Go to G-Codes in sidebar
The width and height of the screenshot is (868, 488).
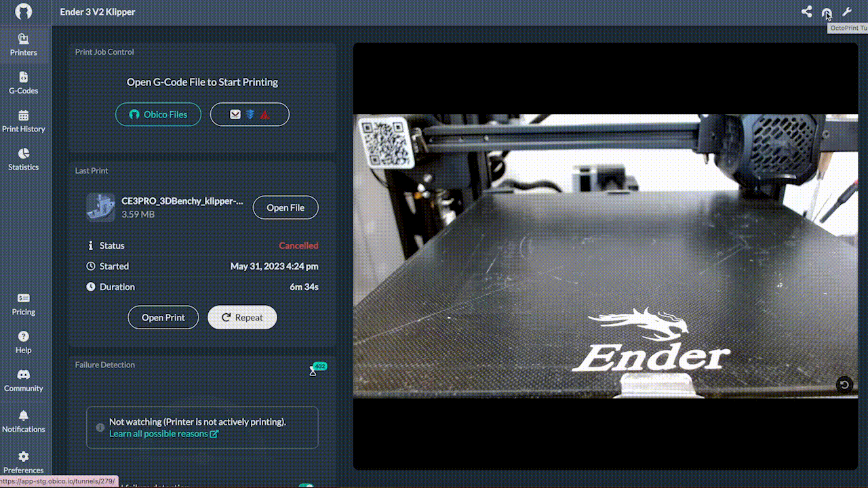tap(24, 83)
